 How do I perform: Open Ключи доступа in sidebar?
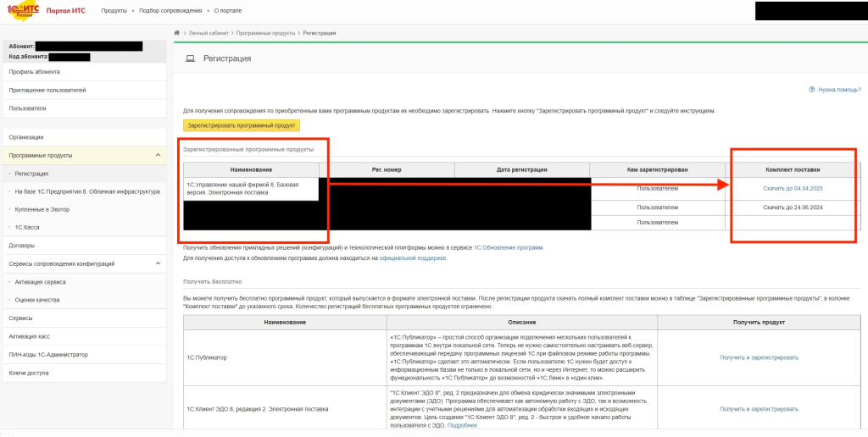pyautogui.click(x=29, y=373)
